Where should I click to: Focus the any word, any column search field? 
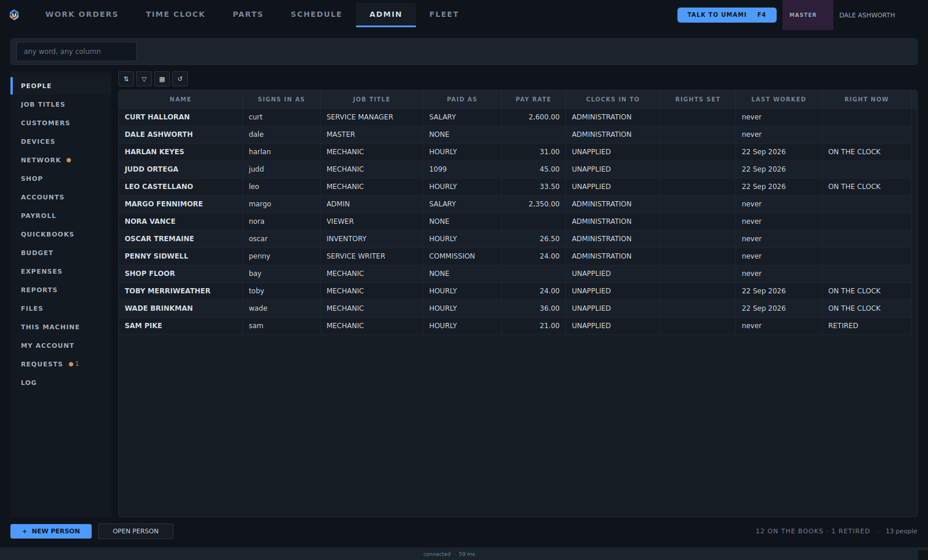(77, 52)
